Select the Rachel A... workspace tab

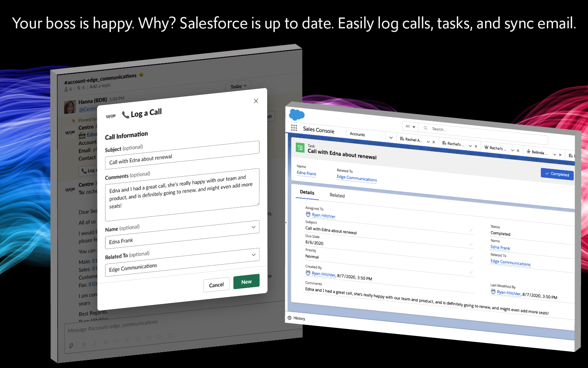coord(418,140)
